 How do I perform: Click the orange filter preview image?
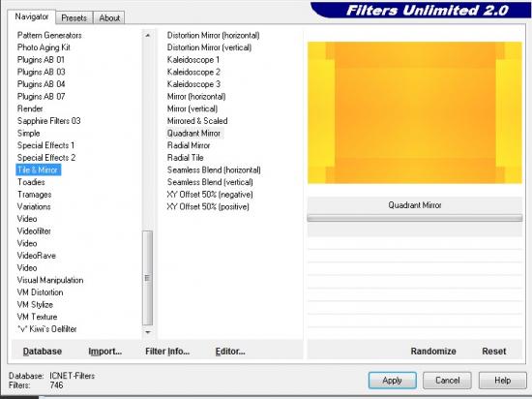coord(415,112)
